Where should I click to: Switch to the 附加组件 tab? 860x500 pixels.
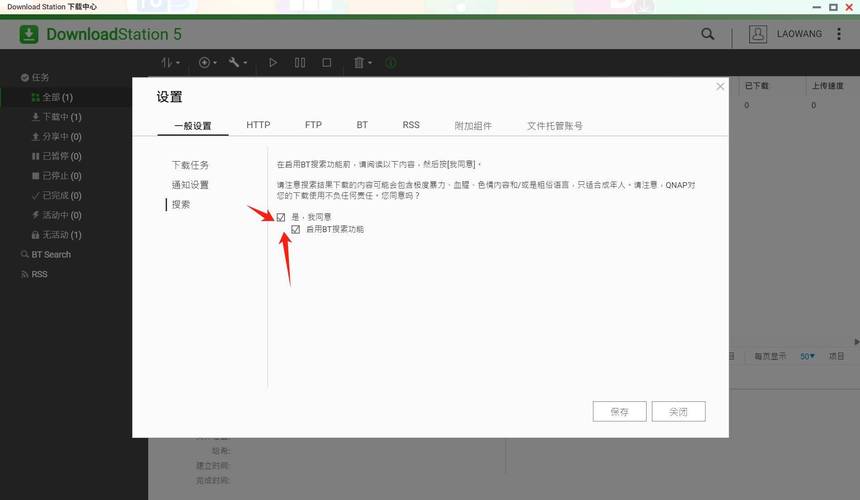click(x=473, y=126)
